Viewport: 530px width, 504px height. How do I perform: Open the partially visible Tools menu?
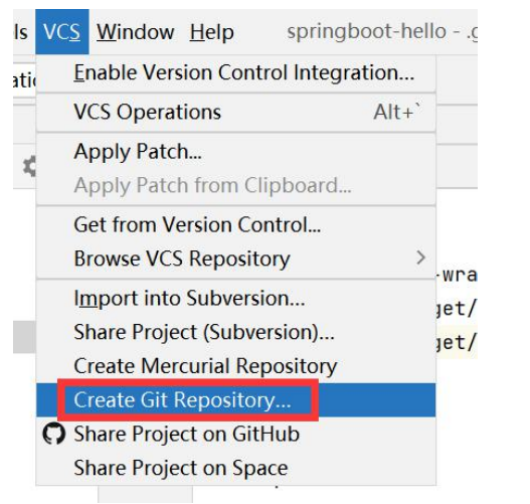20,32
